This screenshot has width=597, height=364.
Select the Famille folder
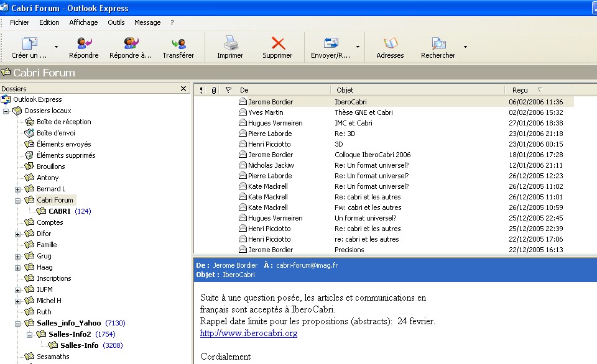(x=47, y=245)
